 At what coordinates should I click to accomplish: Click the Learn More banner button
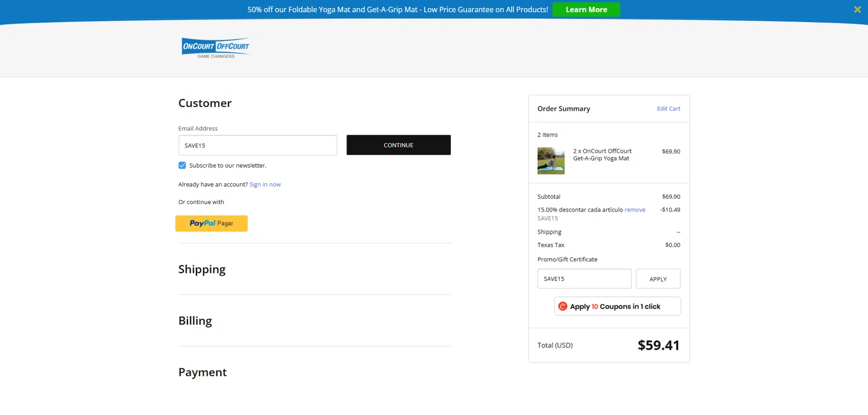click(x=586, y=9)
